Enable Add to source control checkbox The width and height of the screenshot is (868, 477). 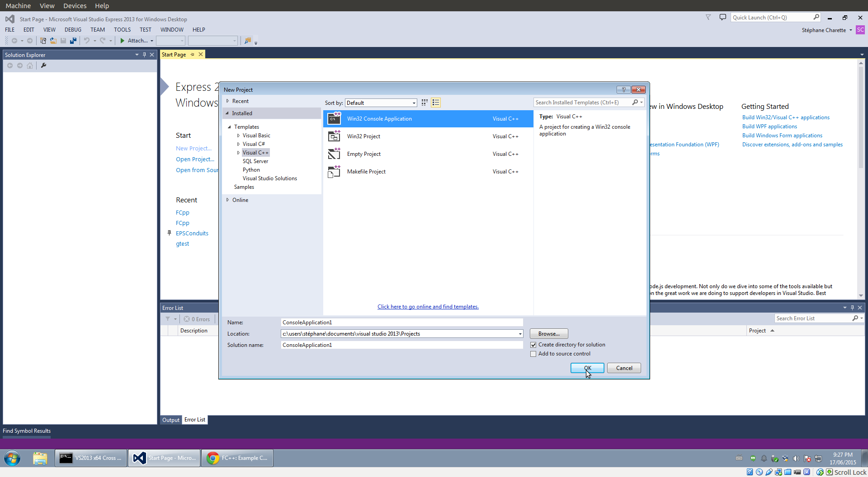coord(533,354)
